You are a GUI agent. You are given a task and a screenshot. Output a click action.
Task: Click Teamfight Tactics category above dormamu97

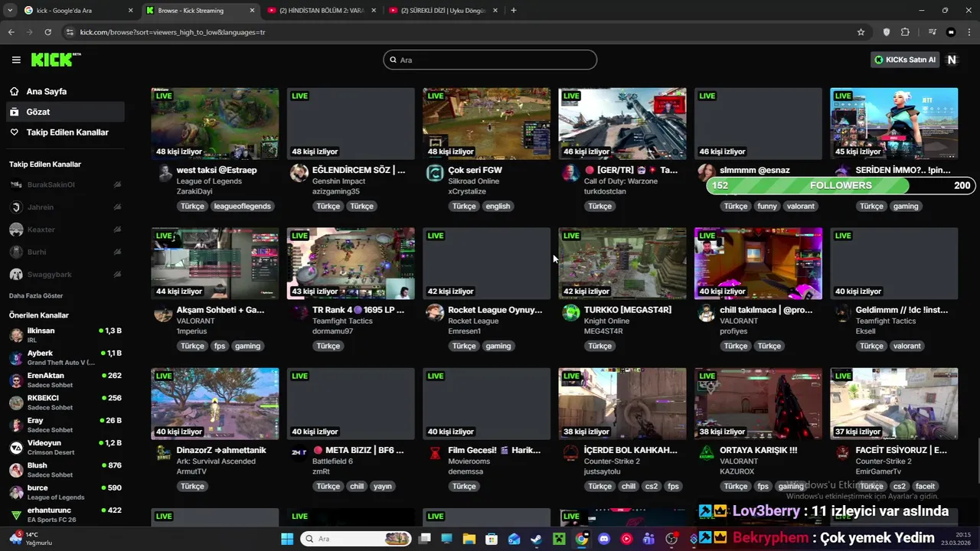coord(342,321)
